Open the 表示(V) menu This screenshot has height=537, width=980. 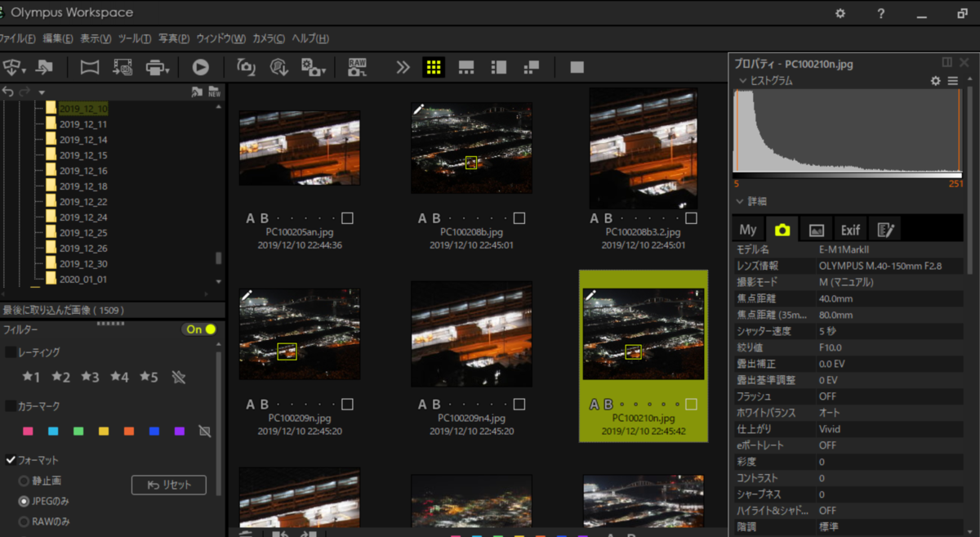click(x=96, y=38)
